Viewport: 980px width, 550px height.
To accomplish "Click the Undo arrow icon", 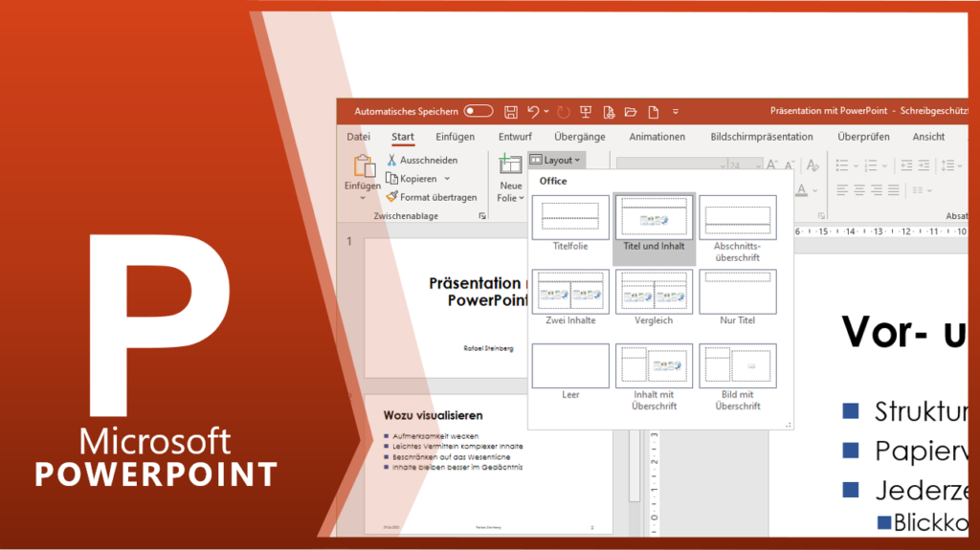I will [x=533, y=112].
